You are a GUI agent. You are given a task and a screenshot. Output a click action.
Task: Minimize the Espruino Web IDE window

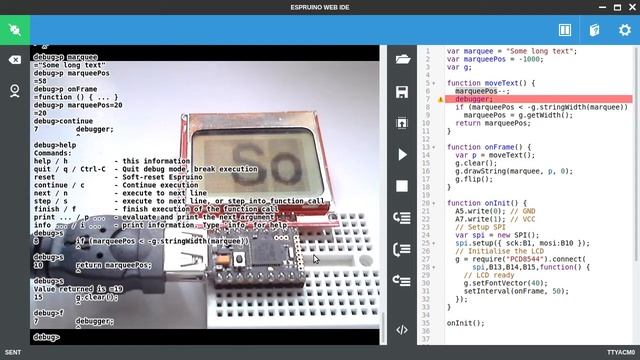coord(602,7)
